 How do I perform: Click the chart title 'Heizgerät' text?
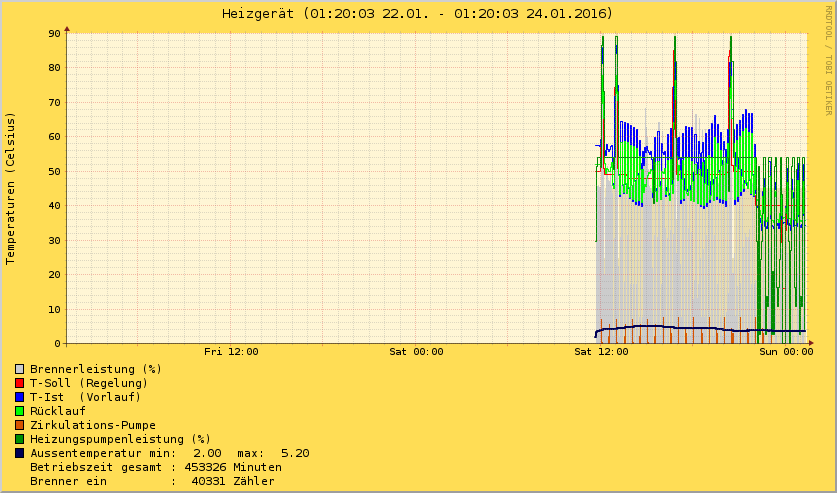[x=258, y=14]
